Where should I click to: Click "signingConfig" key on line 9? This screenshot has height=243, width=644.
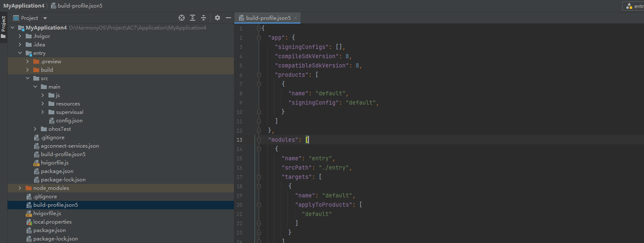coord(314,103)
